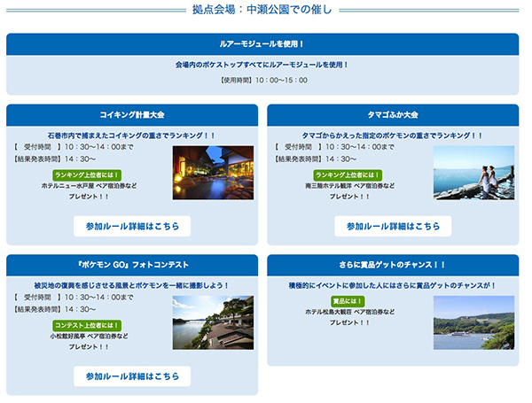Image resolution: width=532 pixels, height=403 pixels.
Task: Open the フォトコンテスト participation rules button
Action: click(x=132, y=376)
